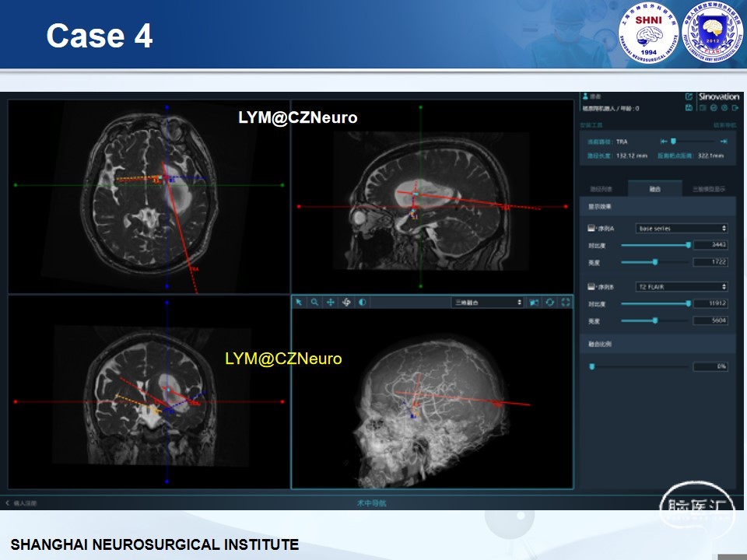This screenshot has width=747, height=560.
Task: Toggle the camera view icon in 3D toolbar
Action: [535, 302]
